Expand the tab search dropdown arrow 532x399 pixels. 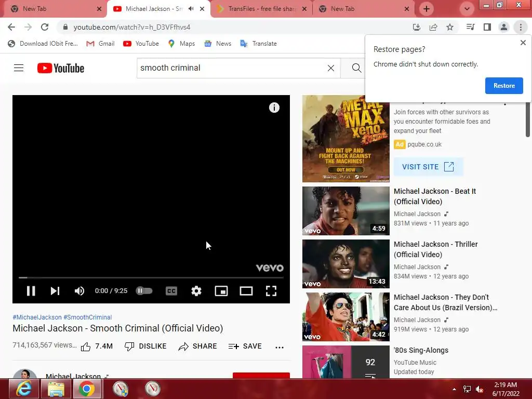467,9
